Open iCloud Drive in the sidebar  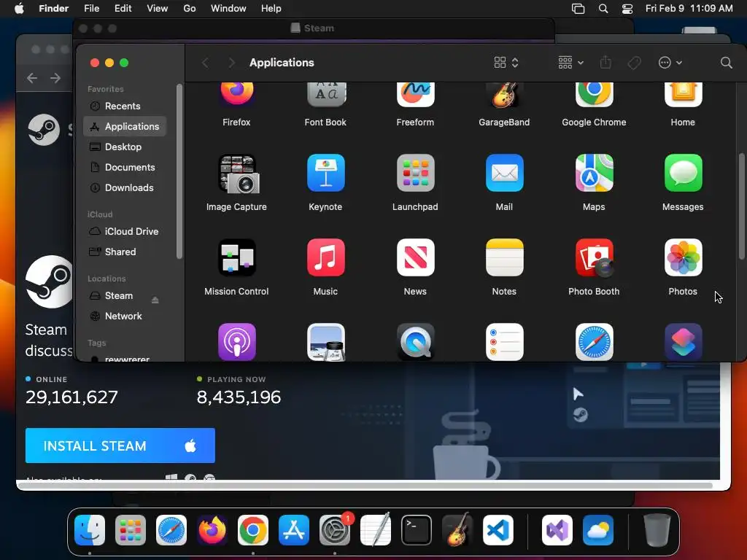pos(125,231)
